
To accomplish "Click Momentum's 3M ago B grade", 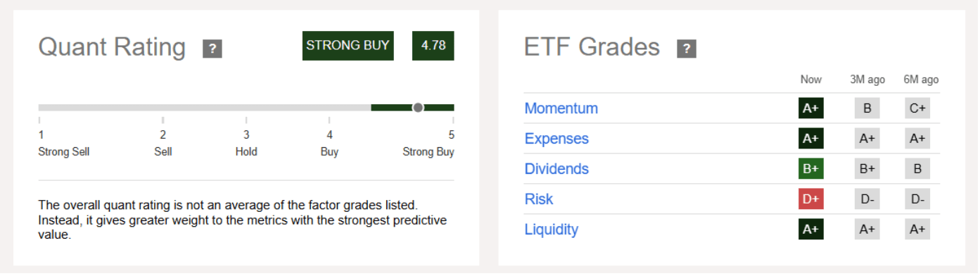I will pos(867,108).
